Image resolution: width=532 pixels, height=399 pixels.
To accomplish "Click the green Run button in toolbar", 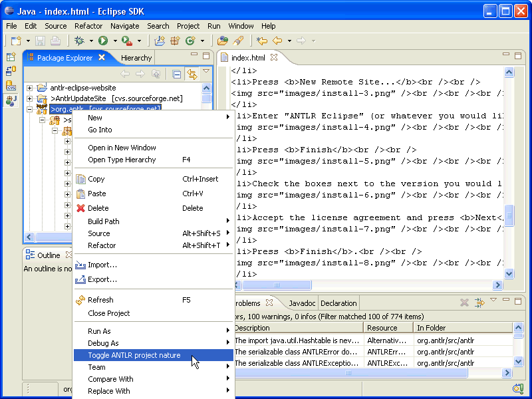I will click(103, 41).
